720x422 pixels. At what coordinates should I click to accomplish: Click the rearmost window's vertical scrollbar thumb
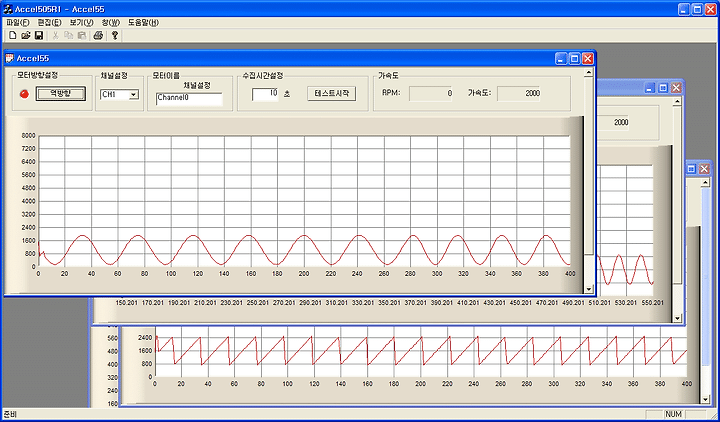pos(706,275)
